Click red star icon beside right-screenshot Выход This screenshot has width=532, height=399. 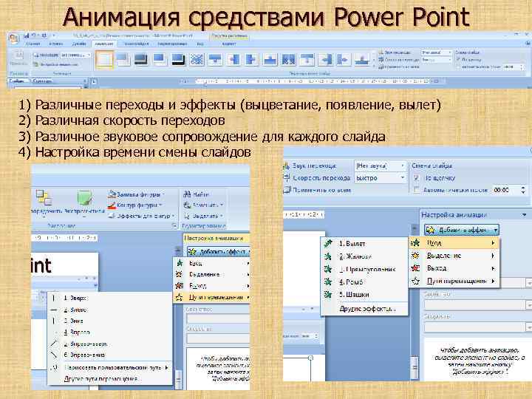[415, 268]
